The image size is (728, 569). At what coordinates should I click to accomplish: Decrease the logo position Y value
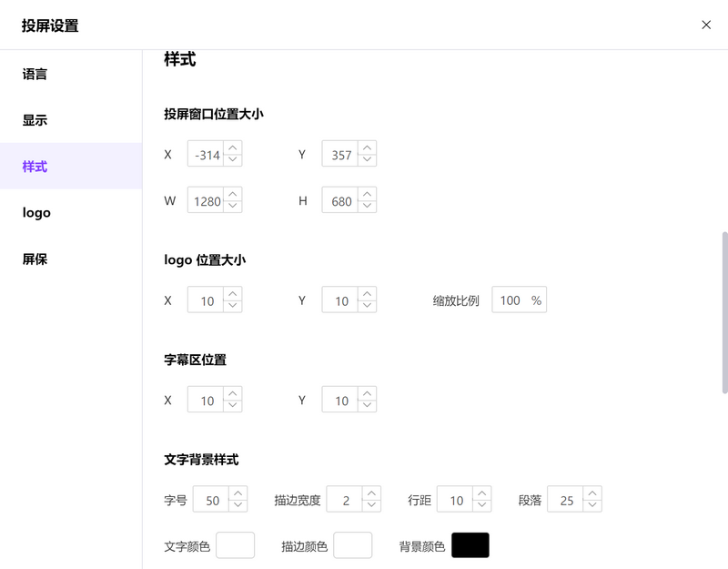pos(367,306)
